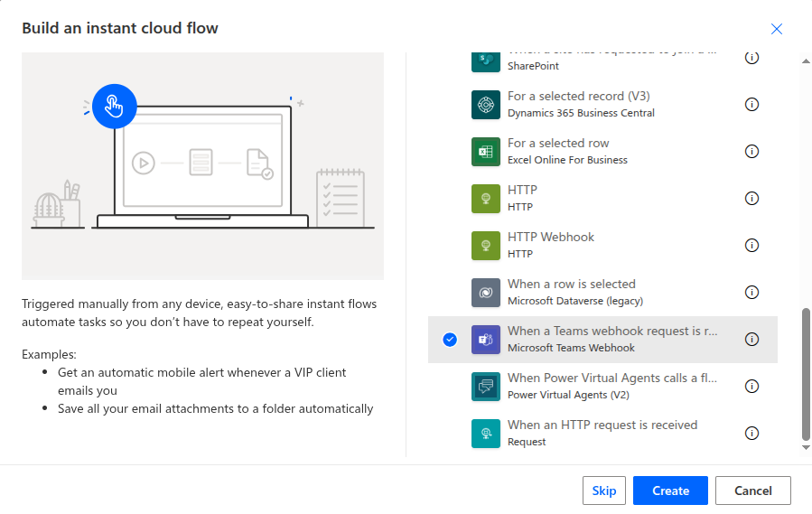
Task: Show info for HTTP Webhook trigger
Action: [x=751, y=246]
